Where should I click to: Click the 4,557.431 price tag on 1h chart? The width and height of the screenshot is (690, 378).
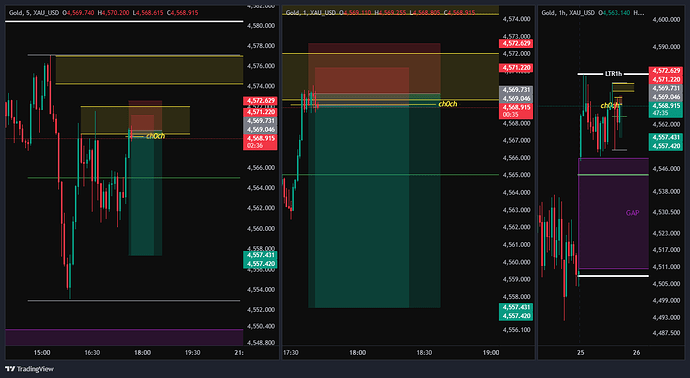[666, 137]
